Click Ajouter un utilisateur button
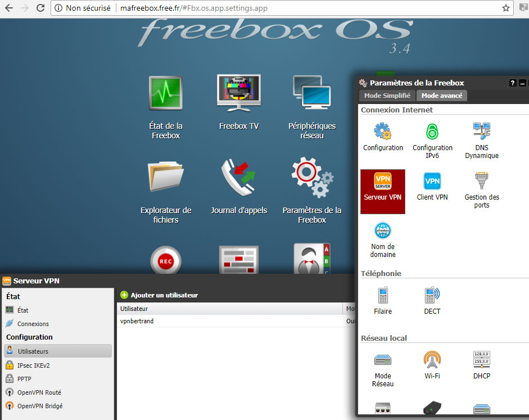The height and width of the screenshot is (420, 529). point(159,295)
